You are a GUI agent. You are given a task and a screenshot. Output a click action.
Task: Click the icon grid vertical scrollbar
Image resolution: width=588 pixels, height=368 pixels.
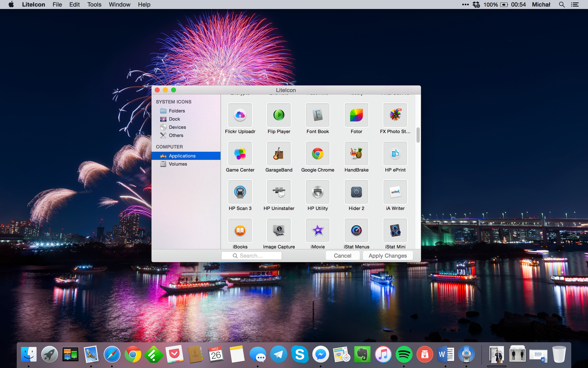coord(418,135)
